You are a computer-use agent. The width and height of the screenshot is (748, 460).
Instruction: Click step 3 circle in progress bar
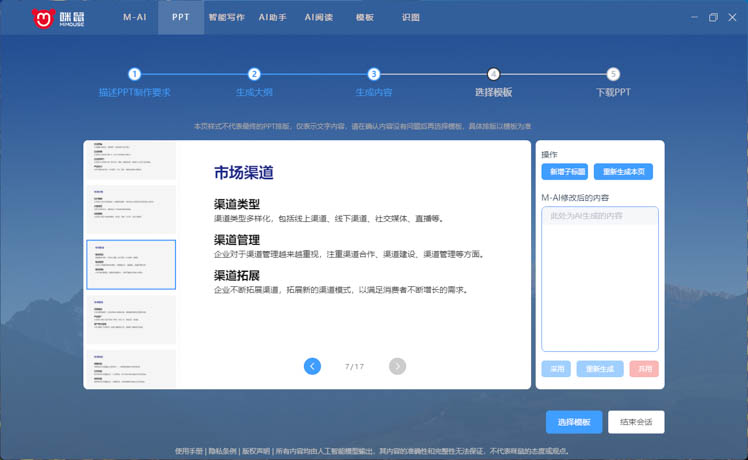(374, 74)
